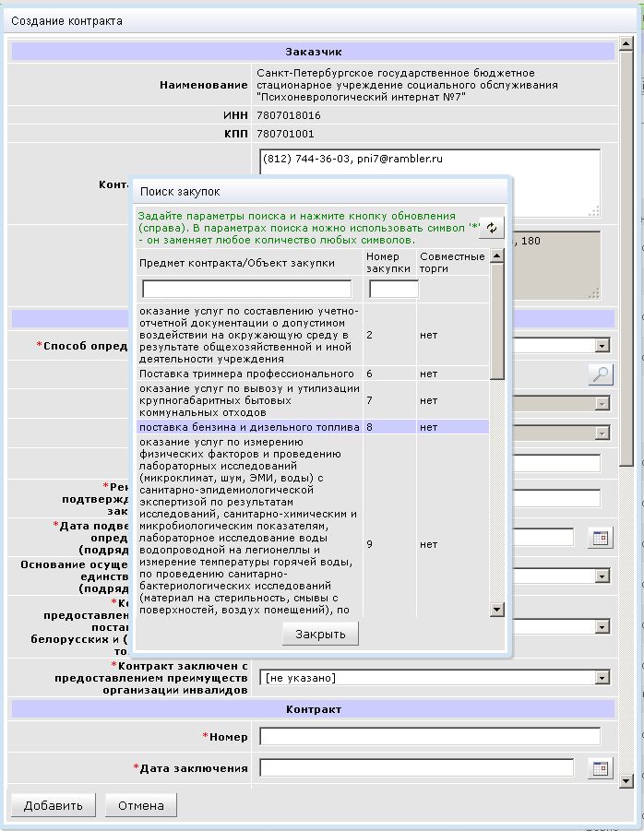644x831 pixels.
Task: Open the белорусских товаров dropdown arrow
Action: 602,627
